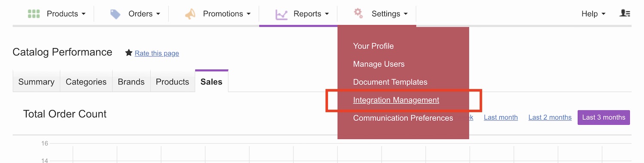Select the Sales tab
The height and width of the screenshot is (163, 644).
click(212, 81)
